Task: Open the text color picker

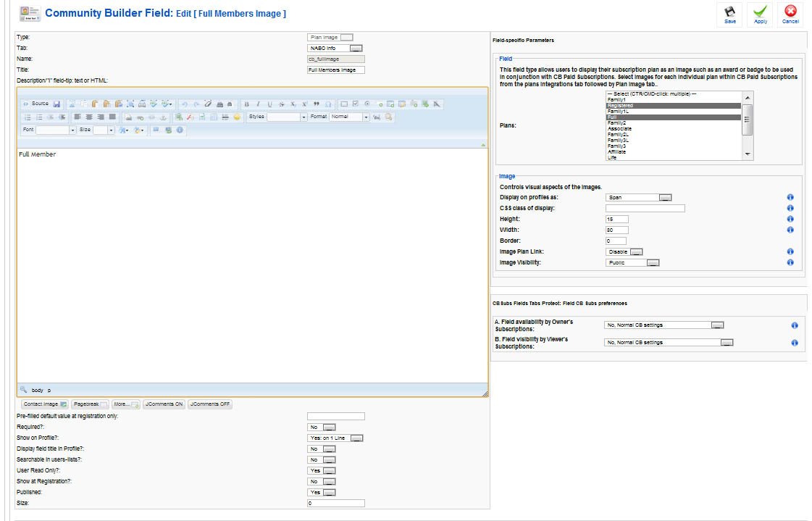Action: [x=123, y=130]
